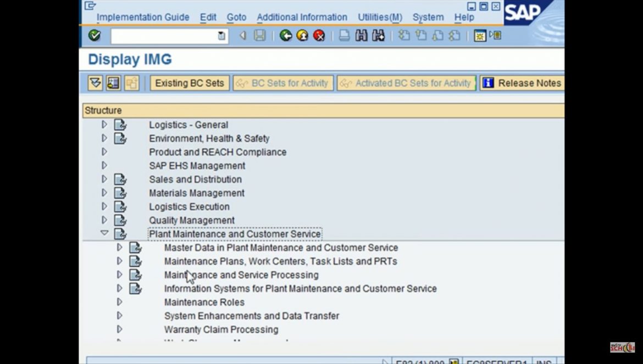Click the Save icon in the standard toolbar
Viewport: 643px width, 364px height.
tap(260, 36)
